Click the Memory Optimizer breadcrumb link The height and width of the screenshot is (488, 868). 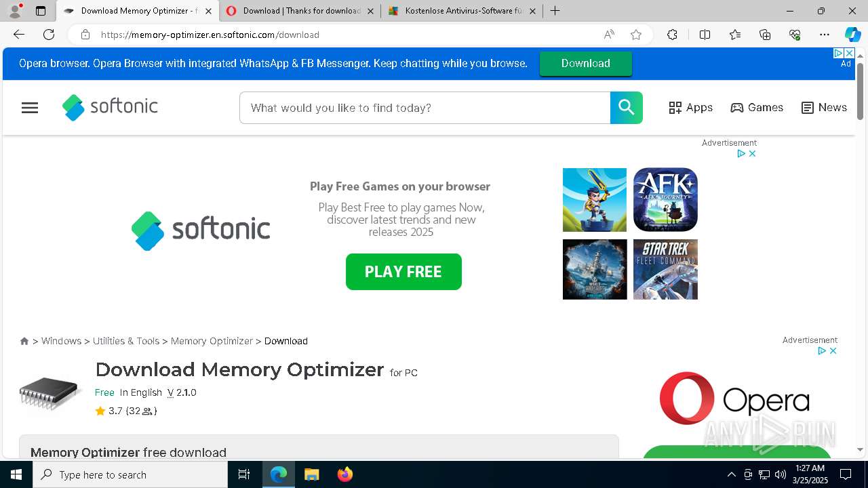(x=212, y=341)
